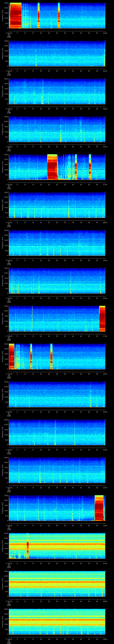This screenshot has width=114, height=644.
Task: Click the 17:33:00 start time label
Action: pos(9,450)
